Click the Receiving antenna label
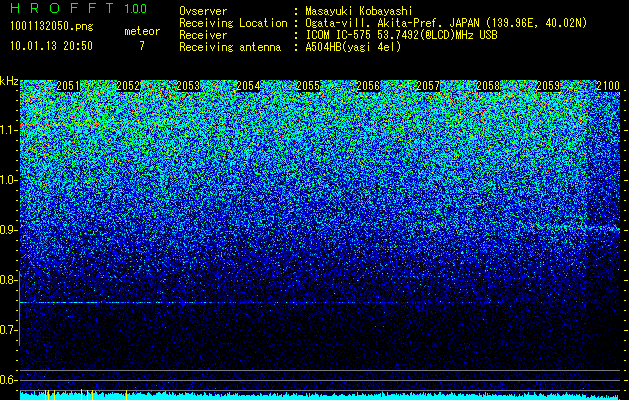 coord(230,47)
